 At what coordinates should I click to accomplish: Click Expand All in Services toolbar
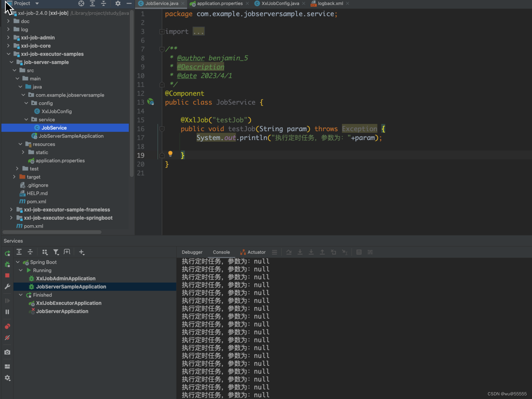19,252
